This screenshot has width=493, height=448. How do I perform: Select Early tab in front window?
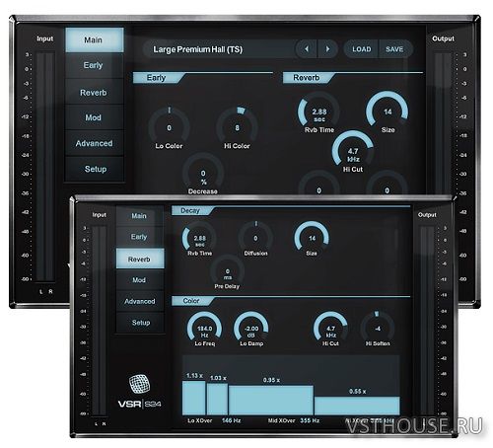coord(139,237)
